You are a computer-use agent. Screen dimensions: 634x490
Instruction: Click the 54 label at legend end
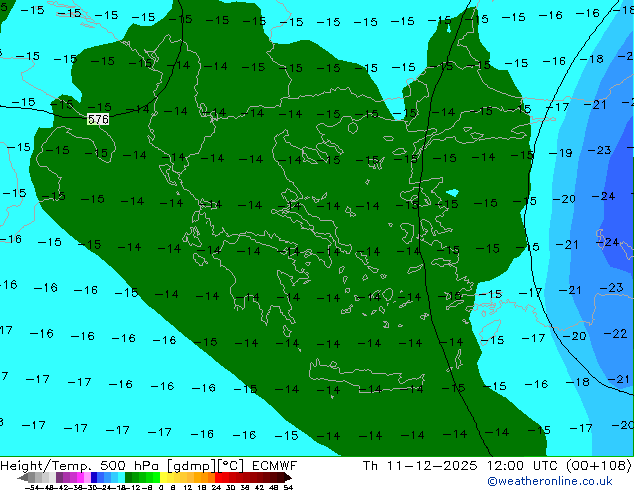288,487
